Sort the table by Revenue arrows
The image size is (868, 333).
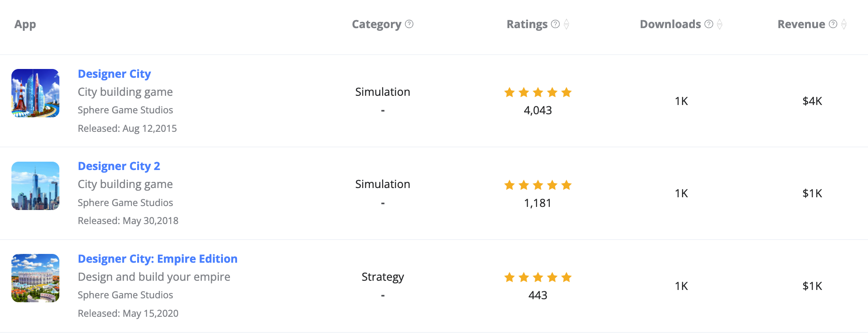point(844,24)
